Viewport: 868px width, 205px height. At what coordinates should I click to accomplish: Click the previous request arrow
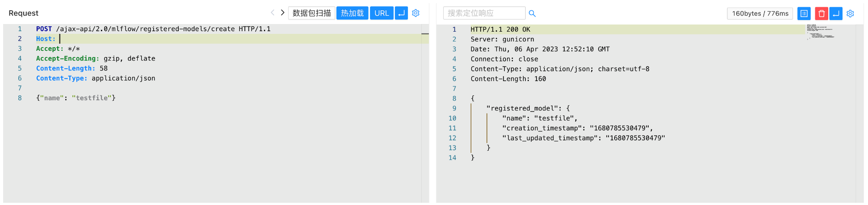click(273, 13)
